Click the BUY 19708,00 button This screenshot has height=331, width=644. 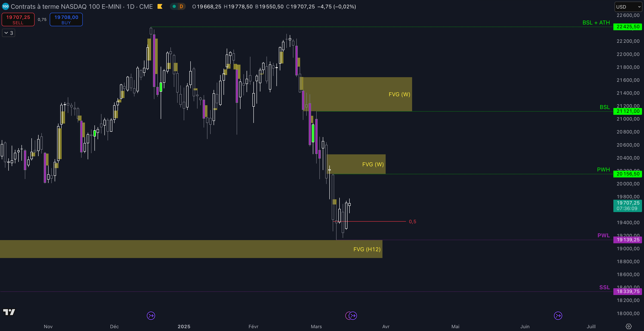click(x=66, y=19)
